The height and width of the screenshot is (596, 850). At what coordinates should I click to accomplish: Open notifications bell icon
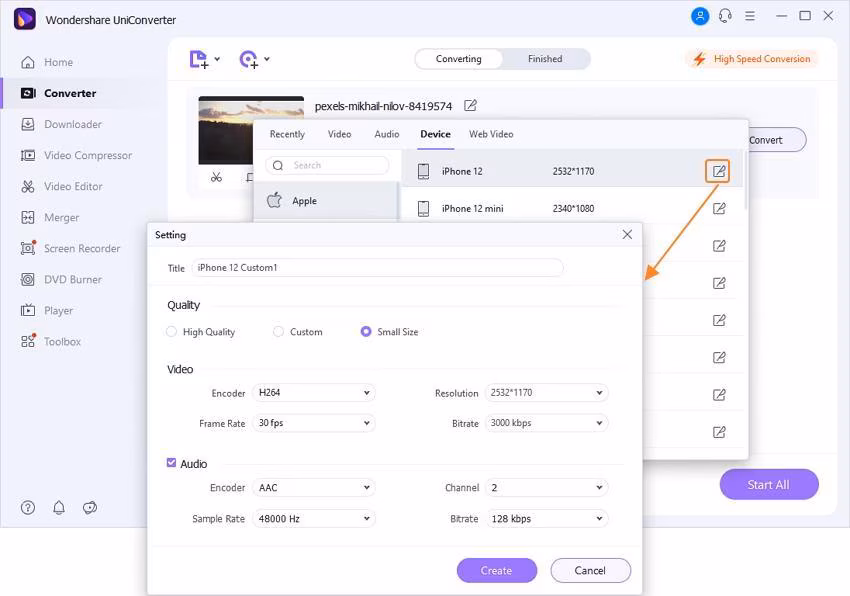[x=59, y=508]
